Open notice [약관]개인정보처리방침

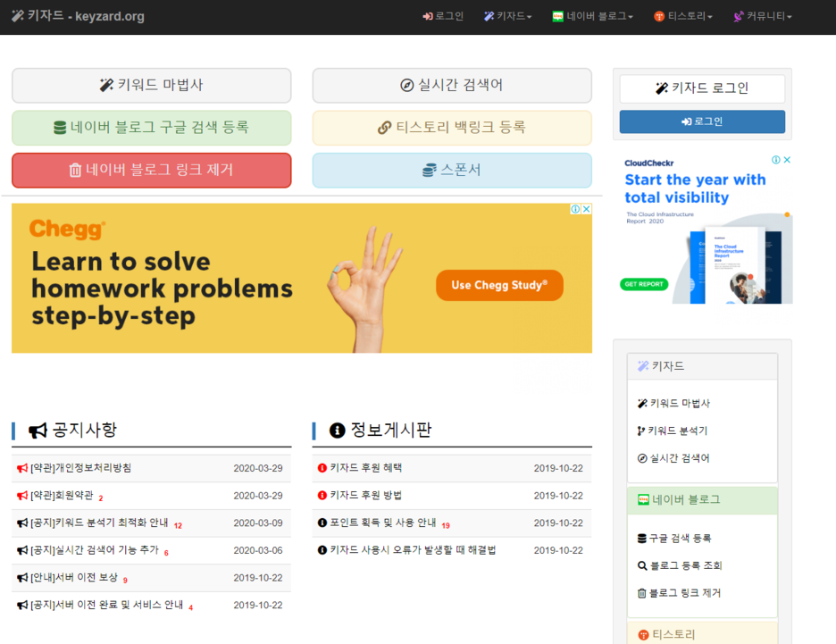[80, 468]
